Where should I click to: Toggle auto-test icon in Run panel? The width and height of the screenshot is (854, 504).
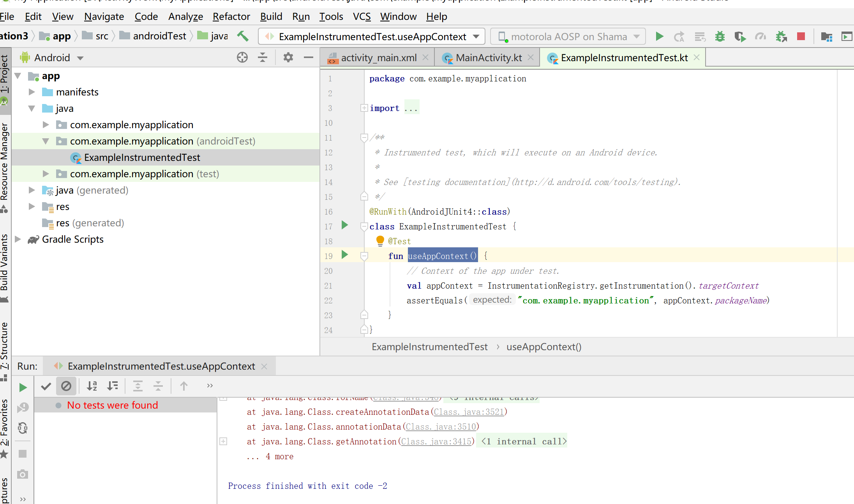click(x=23, y=428)
